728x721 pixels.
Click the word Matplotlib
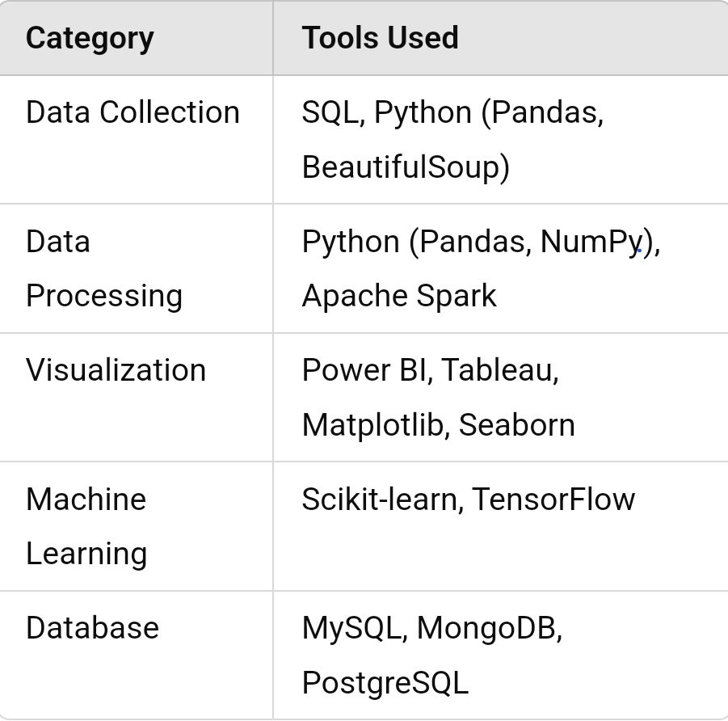coord(374,425)
